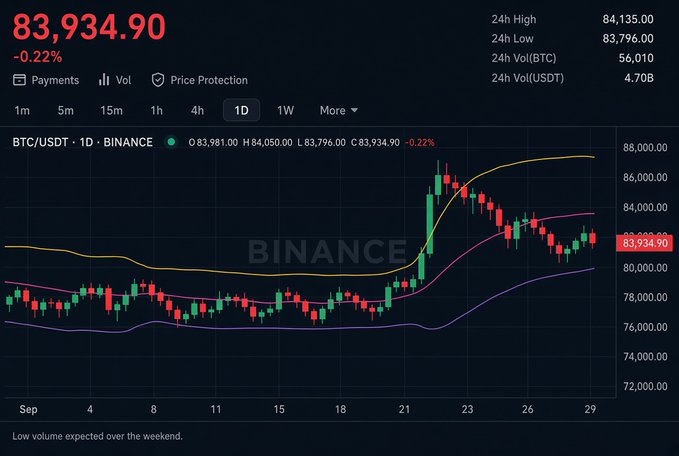Image resolution: width=679 pixels, height=456 pixels.
Task: Click the 24h Low value 83,796.00
Action: pos(628,39)
